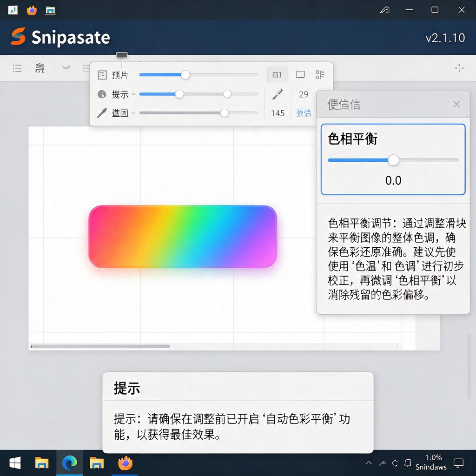Image resolution: width=476 pixels, height=476 pixels.
Task: Click the v2.1.10 version label
Action: (x=445, y=38)
